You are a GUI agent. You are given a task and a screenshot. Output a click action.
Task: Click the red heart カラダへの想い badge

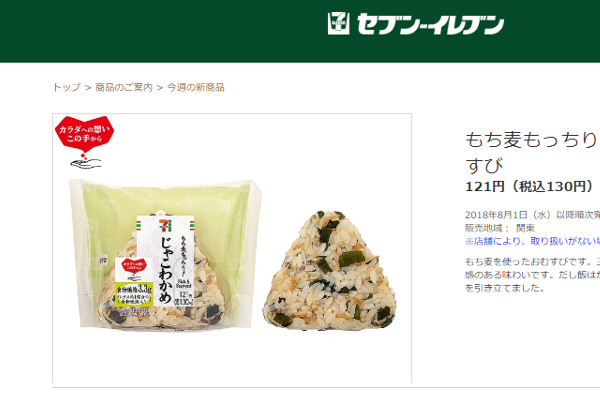pyautogui.click(x=85, y=134)
